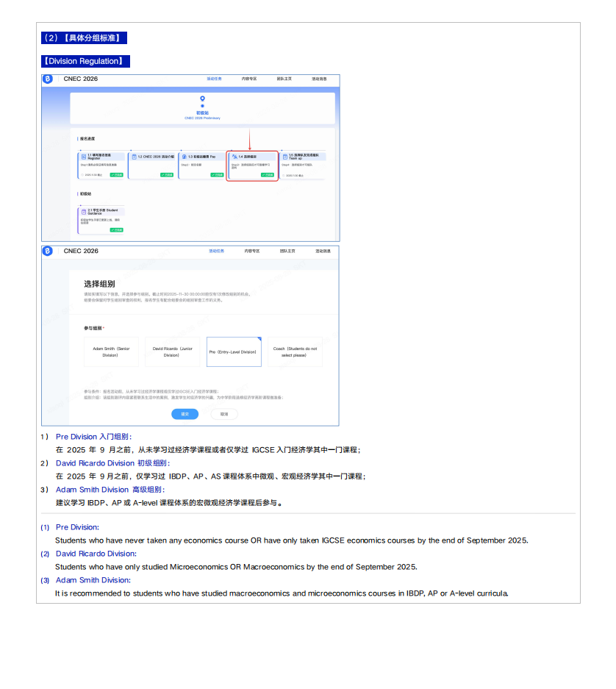Switch to 团队主页 tab on the 选择组别 page
This screenshot has height=689, width=616.
pyautogui.click(x=287, y=251)
